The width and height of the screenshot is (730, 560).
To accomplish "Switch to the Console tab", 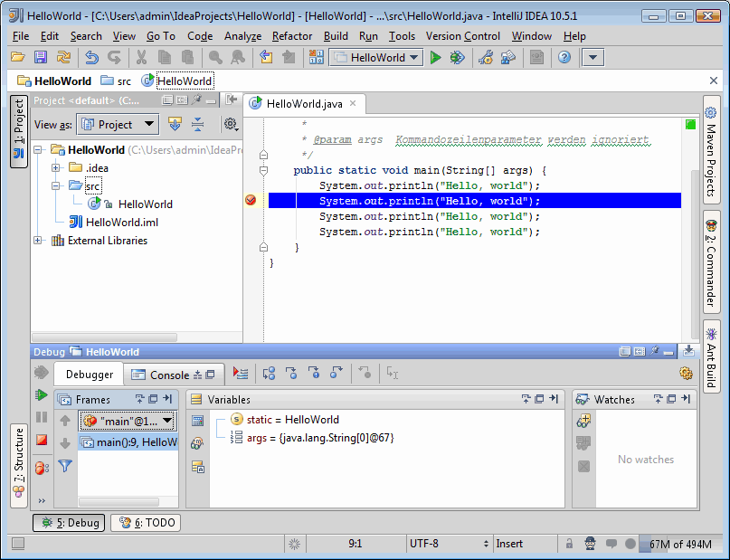I will click(173, 375).
